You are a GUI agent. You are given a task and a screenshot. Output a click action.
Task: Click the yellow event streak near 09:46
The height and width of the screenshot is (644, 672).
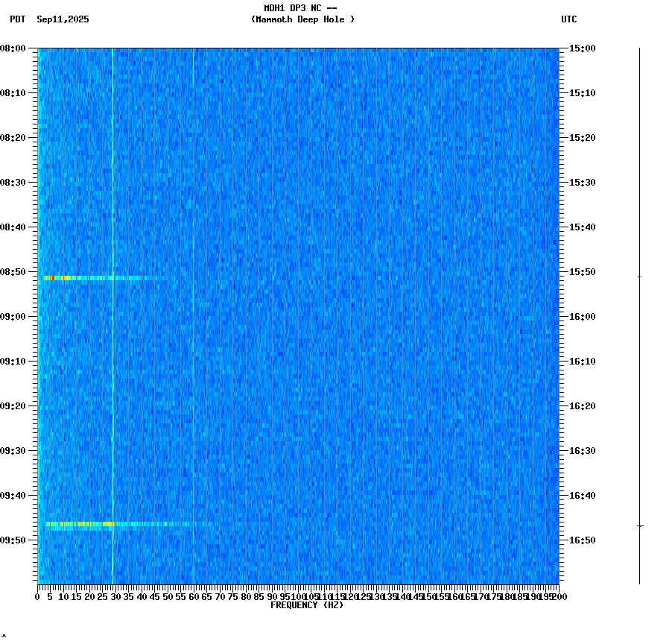(x=82, y=524)
